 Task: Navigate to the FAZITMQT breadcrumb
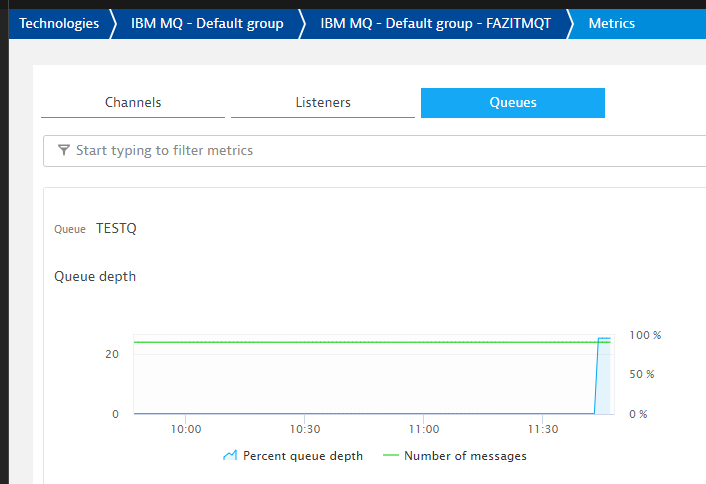coord(435,23)
